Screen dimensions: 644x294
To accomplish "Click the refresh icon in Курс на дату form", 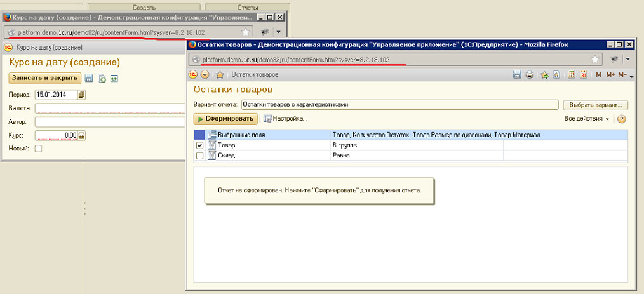I will pos(114,79).
